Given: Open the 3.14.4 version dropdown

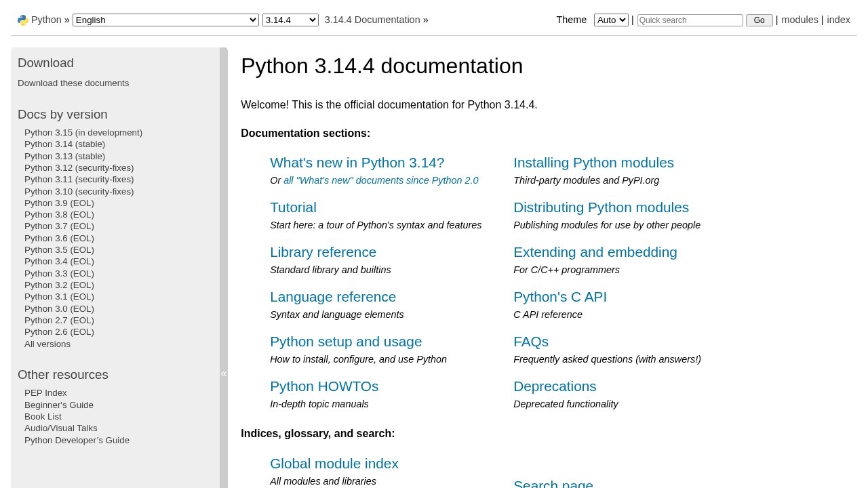Looking at the screenshot, I should (290, 20).
